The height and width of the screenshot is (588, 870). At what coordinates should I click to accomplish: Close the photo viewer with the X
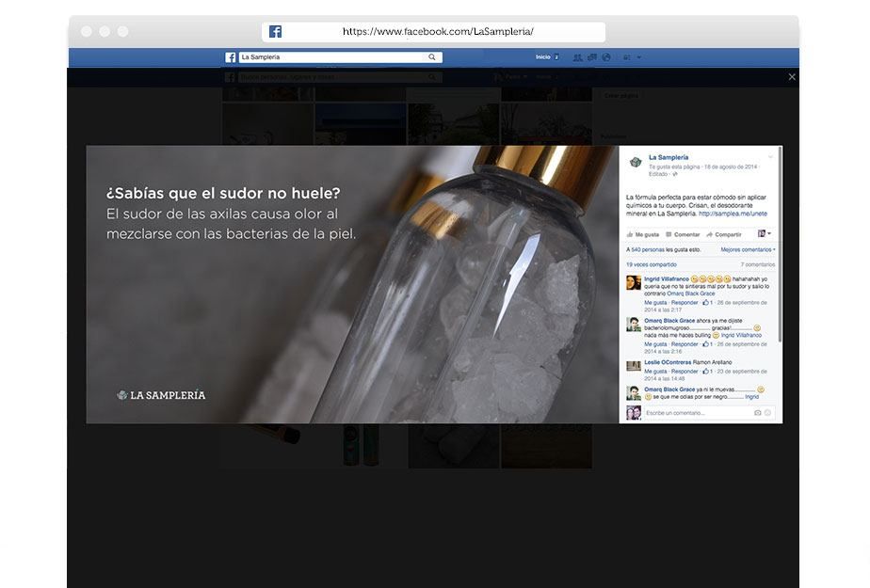[792, 77]
